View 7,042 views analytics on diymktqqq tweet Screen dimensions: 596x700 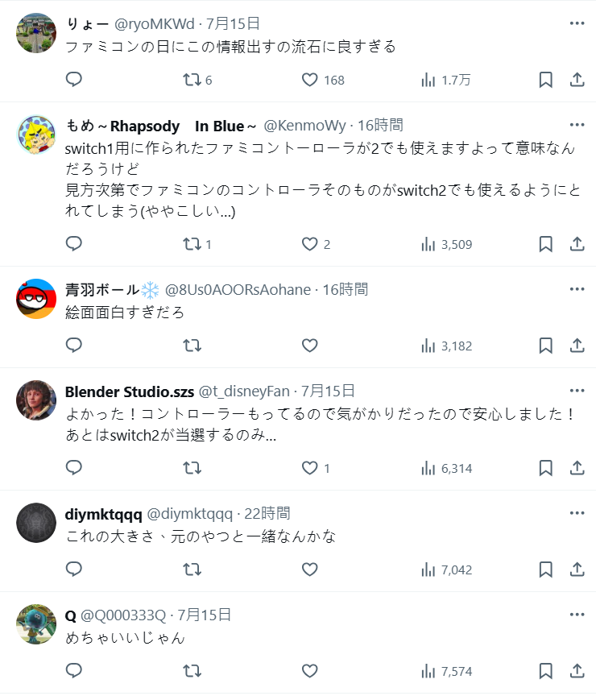click(445, 570)
